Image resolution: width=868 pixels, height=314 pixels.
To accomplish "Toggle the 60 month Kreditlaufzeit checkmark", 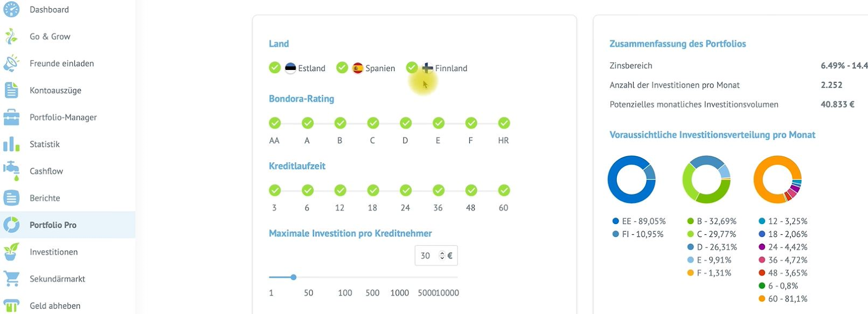I will tap(504, 190).
